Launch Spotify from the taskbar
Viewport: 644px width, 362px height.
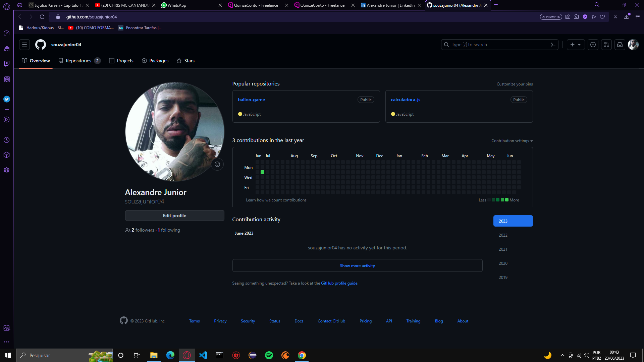pos(269,355)
